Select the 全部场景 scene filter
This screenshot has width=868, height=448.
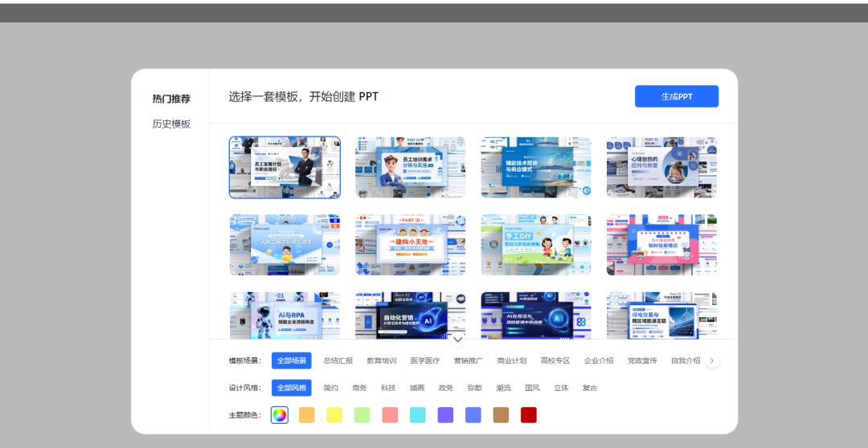[x=291, y=360]
